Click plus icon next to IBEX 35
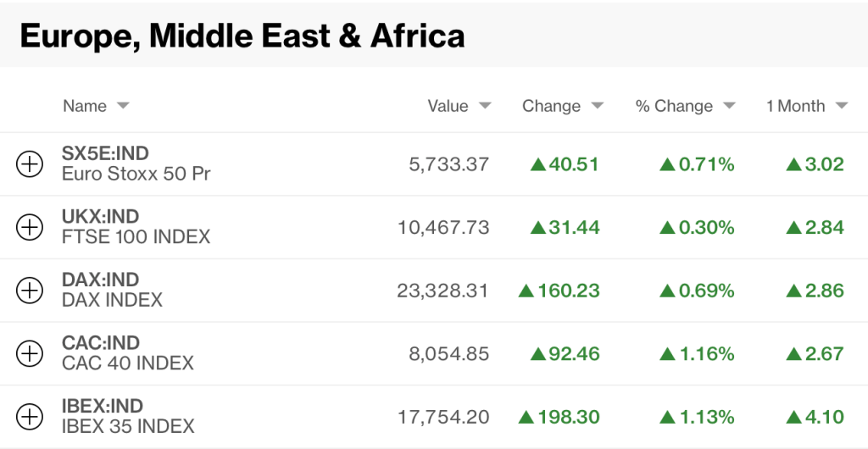 pyautogui.click(x=30, y=416)
